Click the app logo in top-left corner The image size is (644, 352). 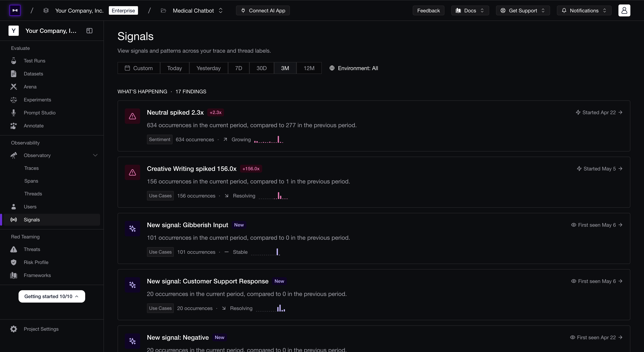(x=15, y=10)
